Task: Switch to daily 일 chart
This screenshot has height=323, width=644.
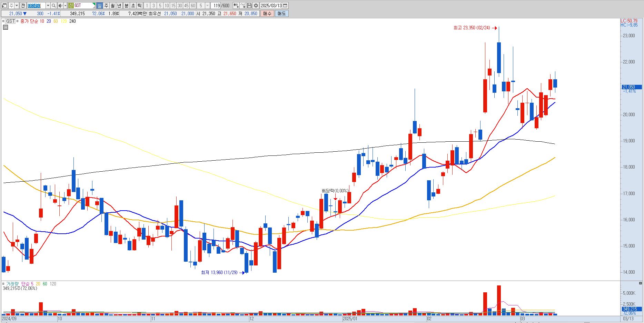Action: click(x=99, y=6)
